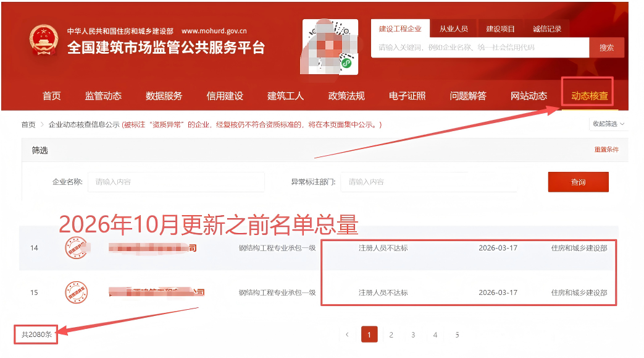
Task: Click 住房和城乡建设部 in row 15
Action: [x=579, y=292]
